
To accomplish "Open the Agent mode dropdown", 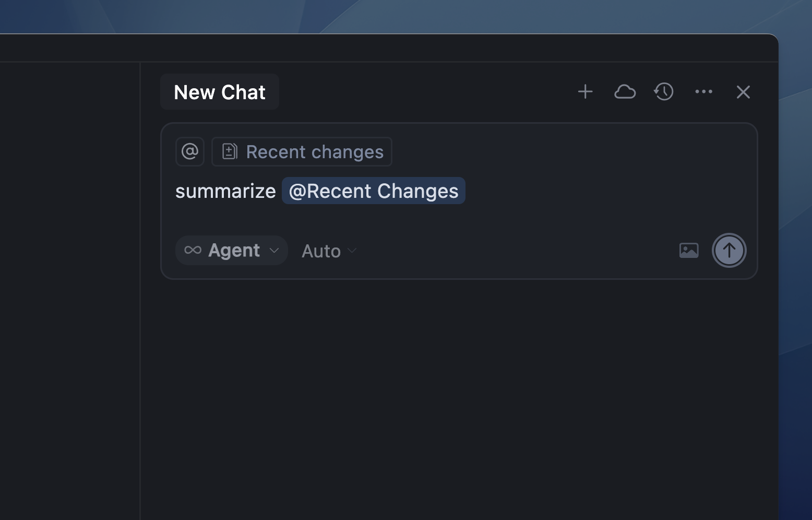I will [x=232, y=251].
